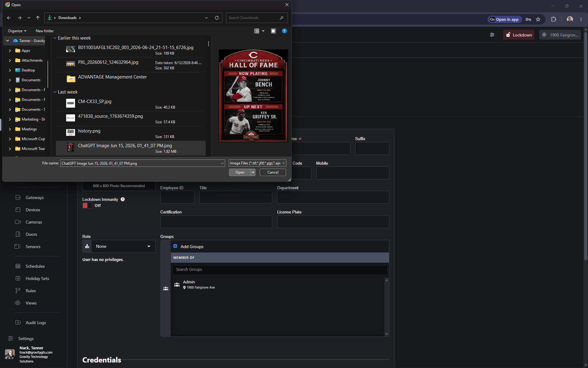Toggle the Lockdown Immunity switch
The image size is (588, 368).
[x=87, y=205]
